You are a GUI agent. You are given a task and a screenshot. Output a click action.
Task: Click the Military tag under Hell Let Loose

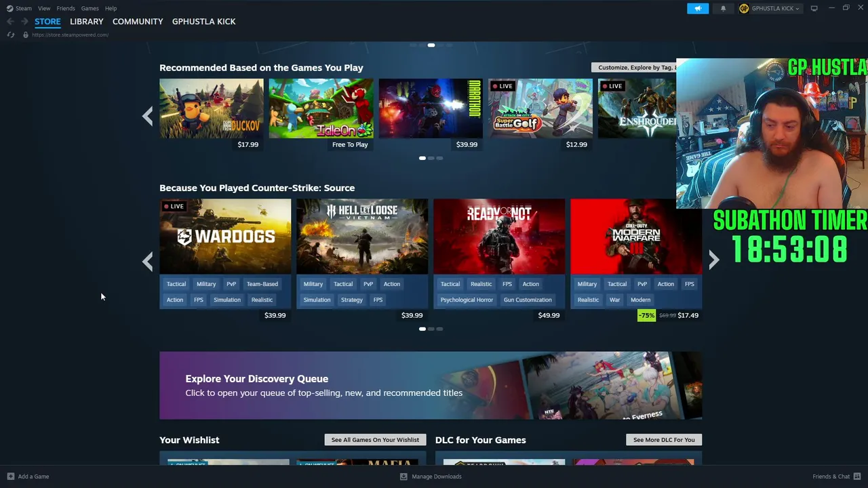313,284
